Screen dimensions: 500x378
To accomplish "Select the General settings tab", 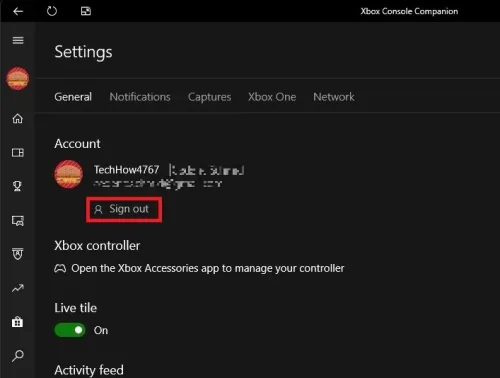I will [73, 97].
